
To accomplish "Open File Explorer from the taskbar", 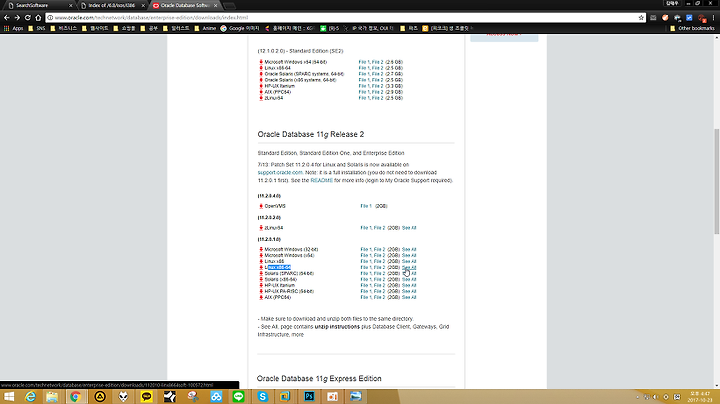I will [52, 397].
